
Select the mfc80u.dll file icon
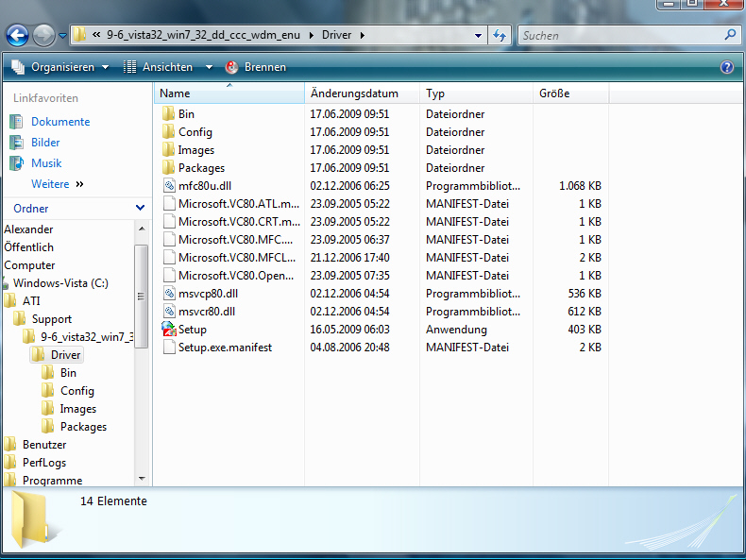169,185
